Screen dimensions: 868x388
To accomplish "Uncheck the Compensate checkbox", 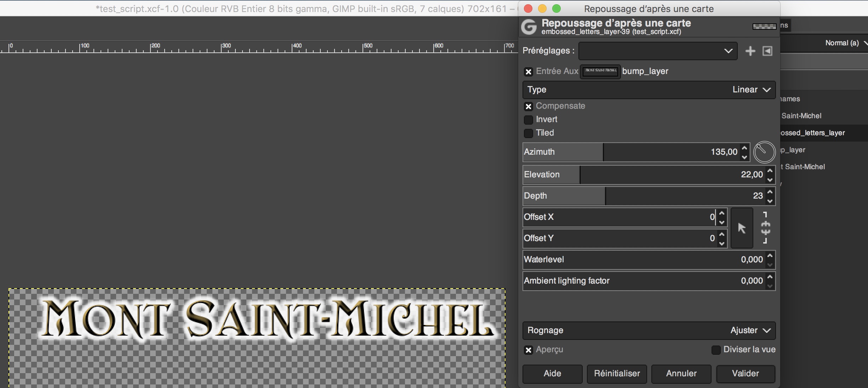I will tap(528, 106).
